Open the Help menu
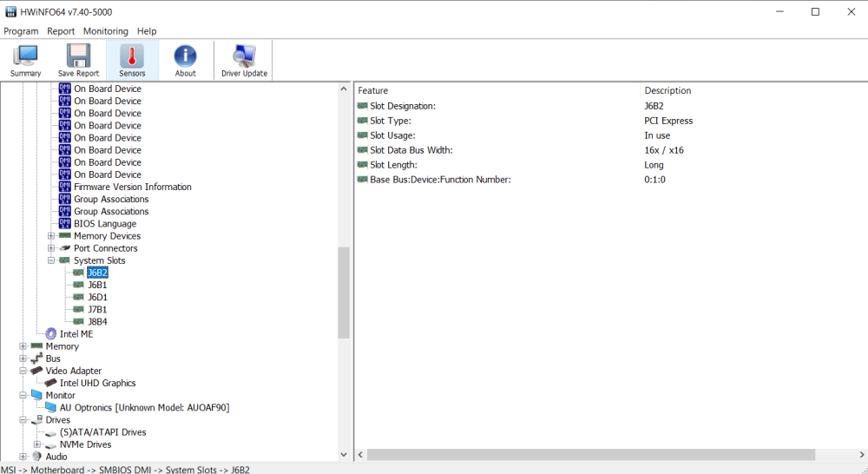The image size is (868, 474). point(147,31)
